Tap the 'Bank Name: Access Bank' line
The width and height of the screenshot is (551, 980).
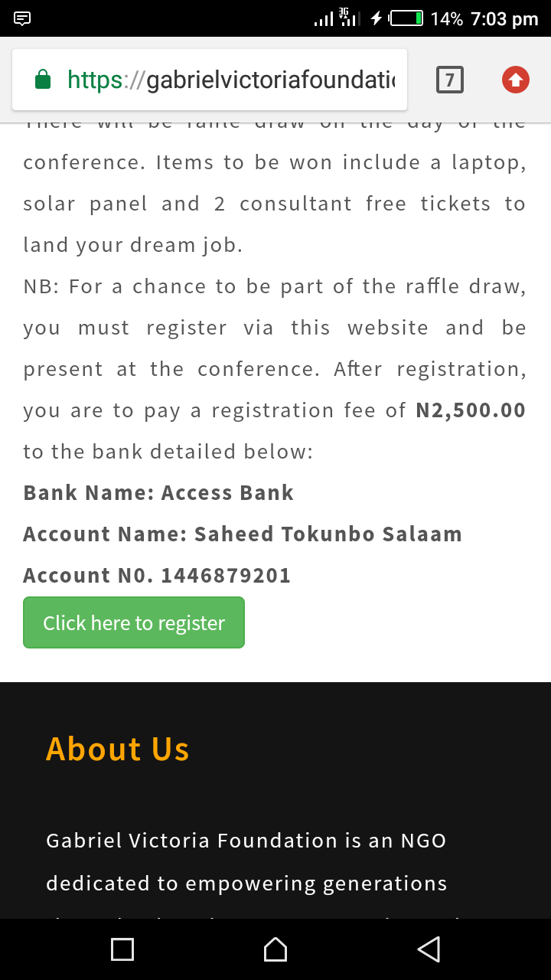(158, 492)
